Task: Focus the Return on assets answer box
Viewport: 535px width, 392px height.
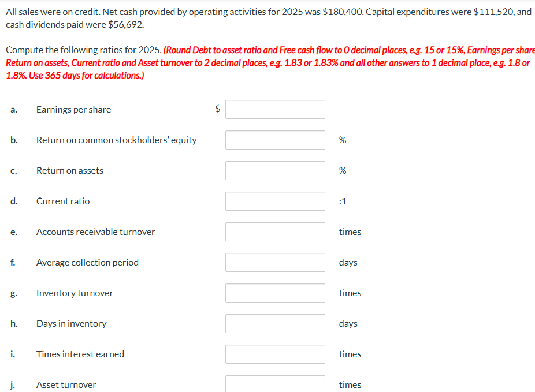Action: (275, 170)
